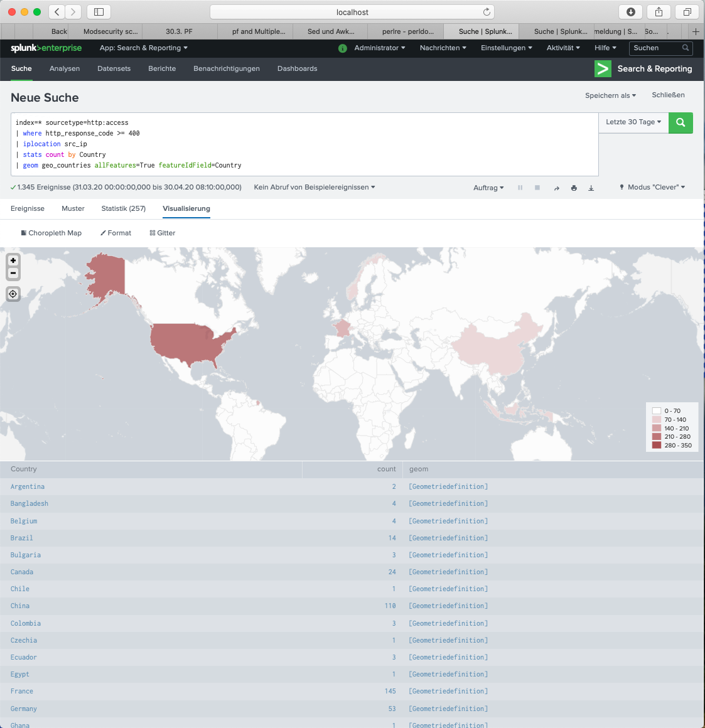The image size is (705, 728).
Task: Reset map to original position and zoom
Action: pyautogui.click(x=13, y=294)
